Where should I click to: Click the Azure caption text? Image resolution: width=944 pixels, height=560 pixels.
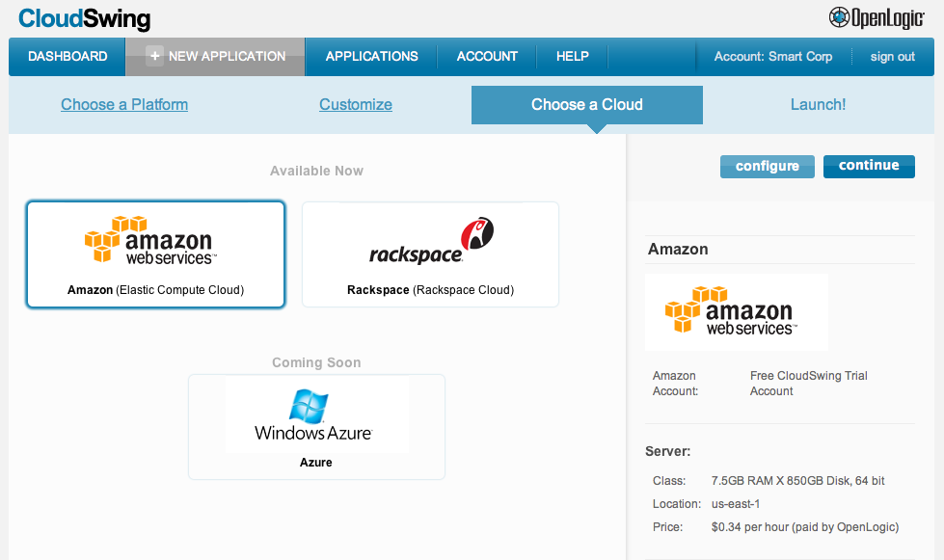(x=316, y=463)
